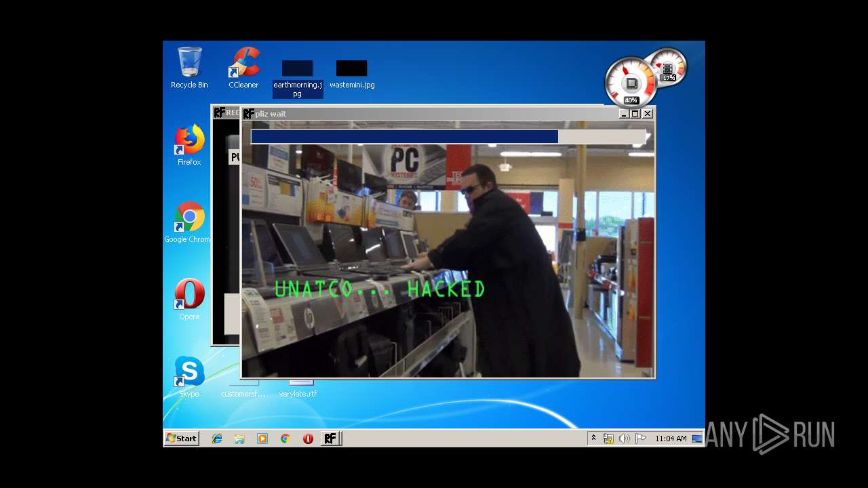The width and height of the screenshot is (868, 488).
Task: Open the Firefox desktop shortcut
Action: (189, 144)
